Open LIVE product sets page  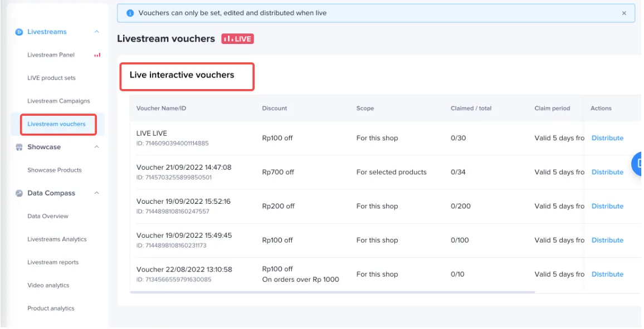51,78
